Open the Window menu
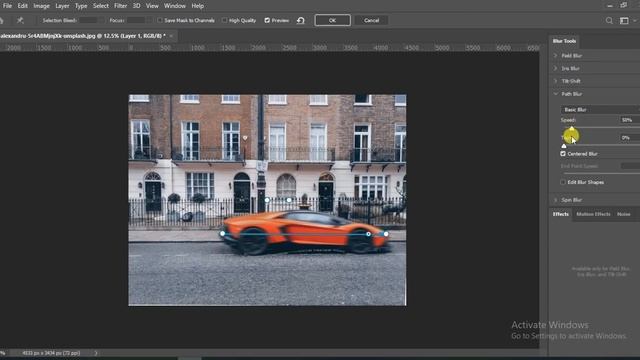Screen dimensions: 640x360 tap(175, 6)
